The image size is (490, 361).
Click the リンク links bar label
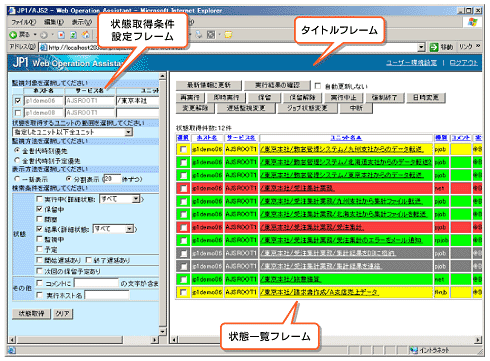pos(465,47)
